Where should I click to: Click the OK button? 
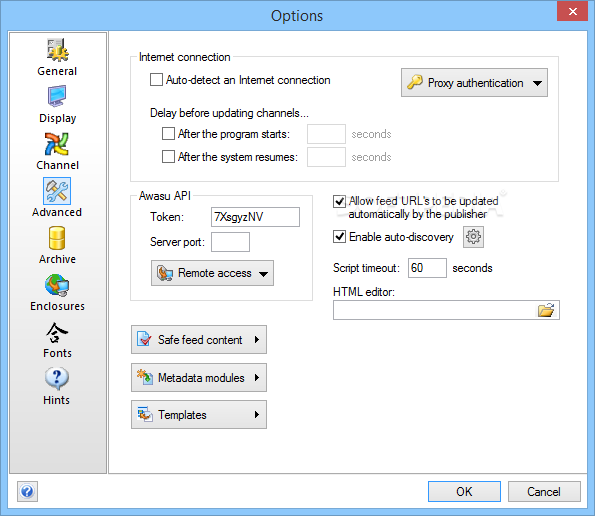coord(464,491)
